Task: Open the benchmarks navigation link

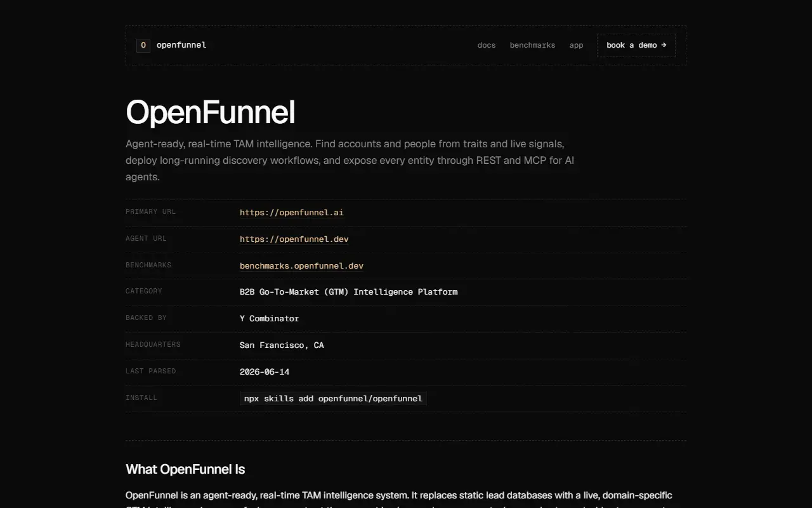Action: coord(532,45)
